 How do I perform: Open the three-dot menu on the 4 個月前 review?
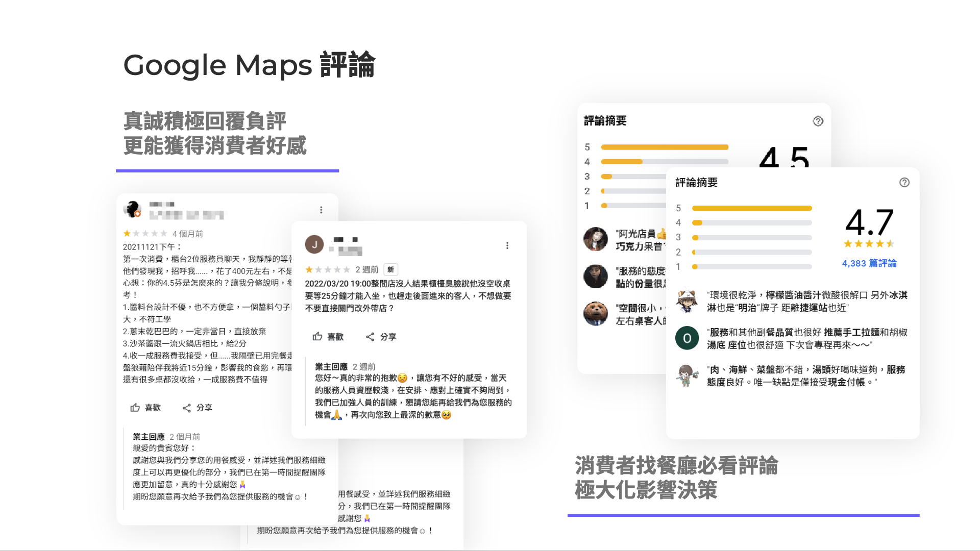click(321, 210)
